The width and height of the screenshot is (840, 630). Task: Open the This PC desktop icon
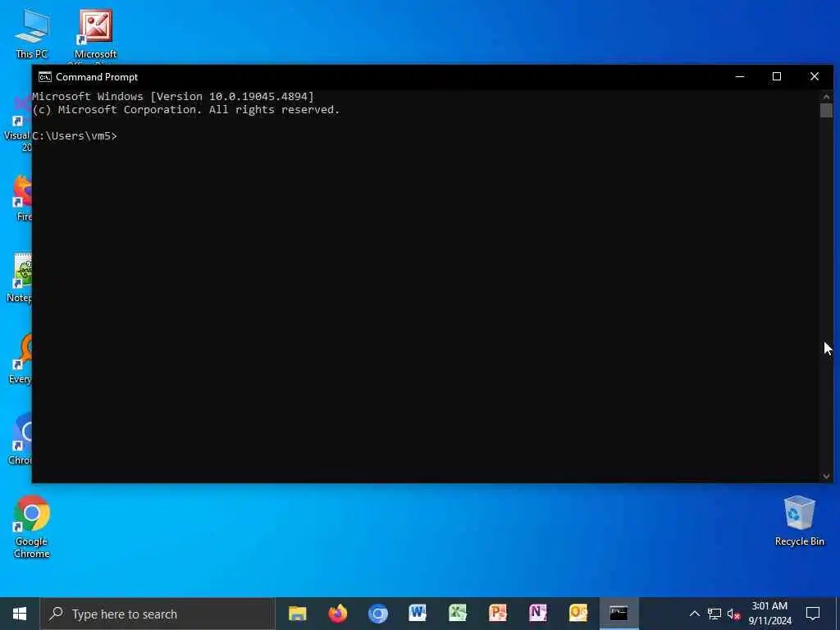[32, 33]
